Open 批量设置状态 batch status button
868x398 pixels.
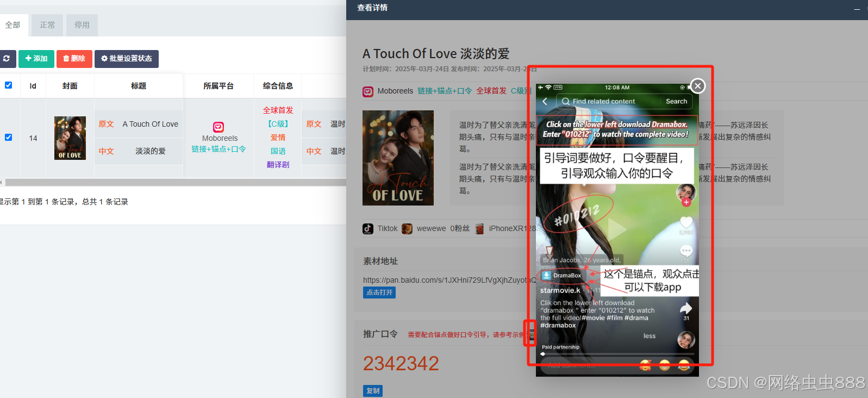pos(127,59)
